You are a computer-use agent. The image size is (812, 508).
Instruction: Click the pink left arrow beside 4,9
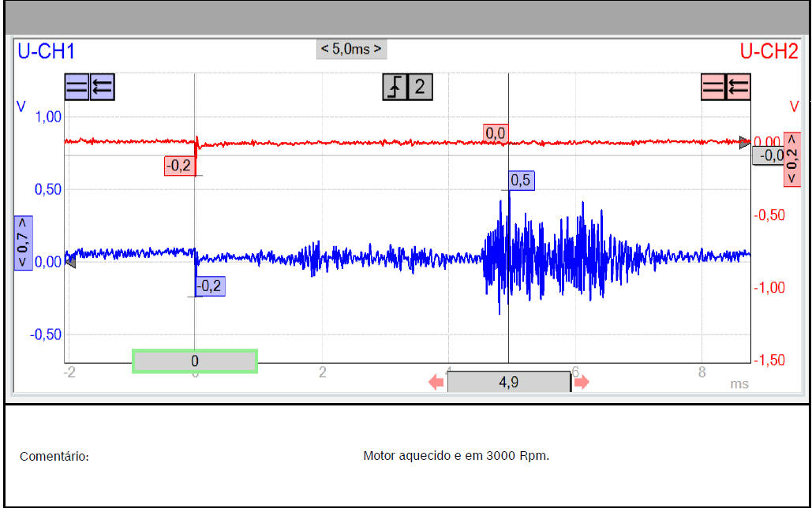pyautogui.click(x=436, y=383)
